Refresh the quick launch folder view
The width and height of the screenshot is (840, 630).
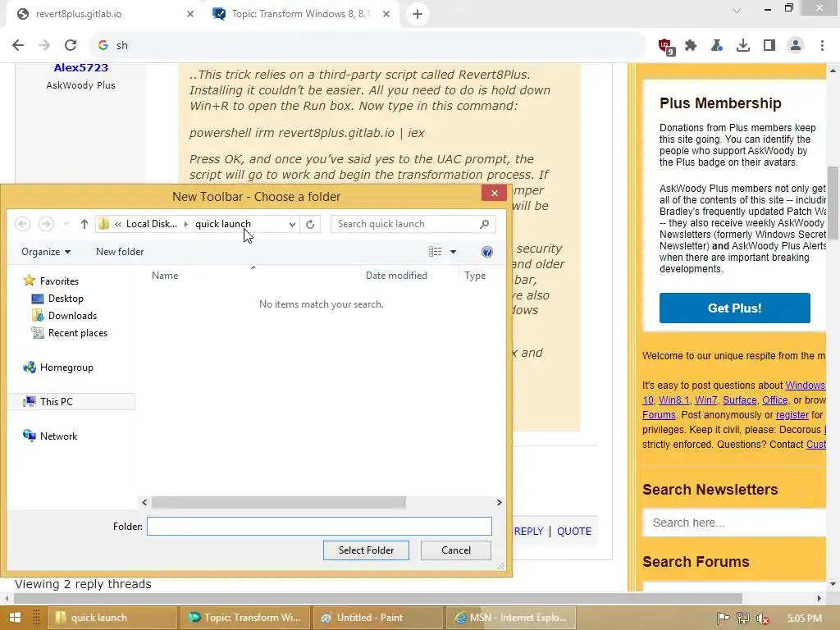tap(310, 224)
